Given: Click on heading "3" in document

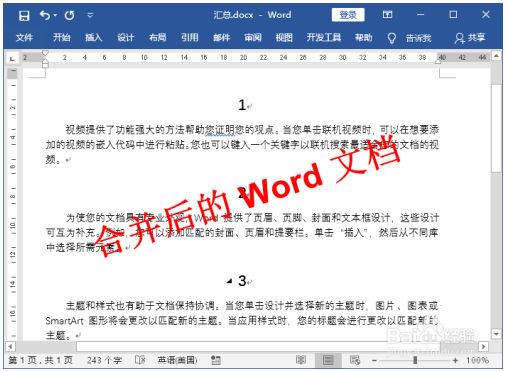Looking at the screenshot, I should pos(242,281).
